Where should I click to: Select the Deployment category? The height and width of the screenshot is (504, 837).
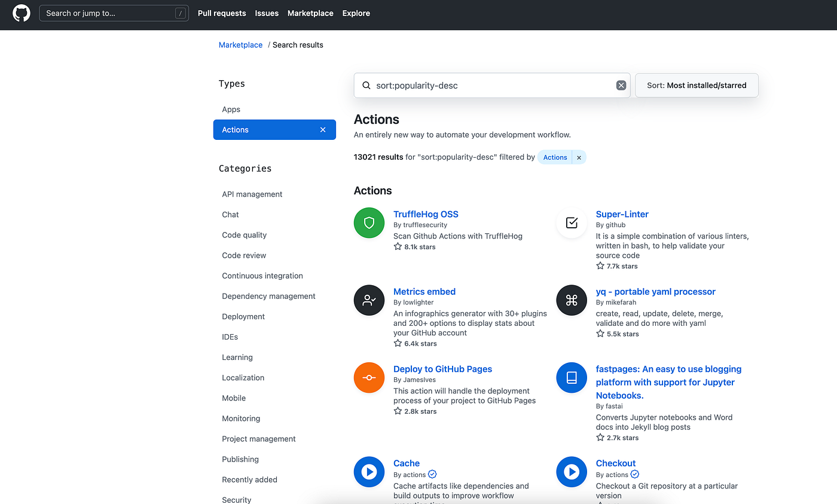pyautogui.click(x=243, y=316)
